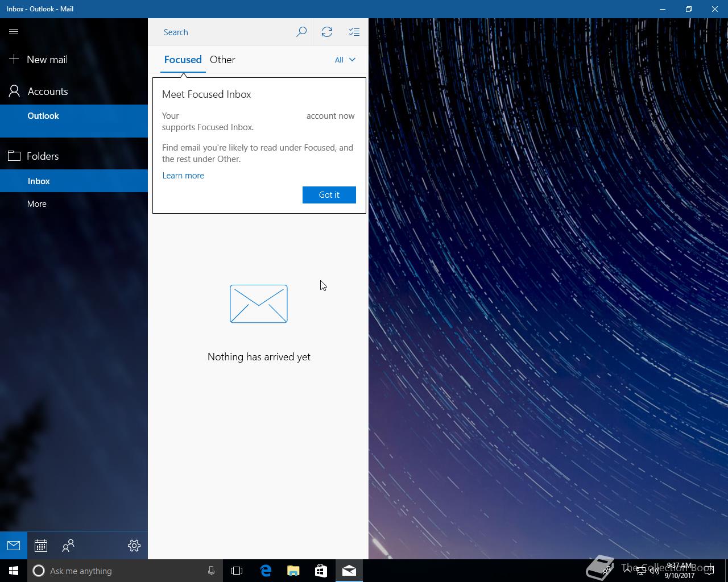This screenshot has width=728, height=582.
Task: Open File Explorer from taskbar
Action: pyautogui.click(x=293, y=571)
